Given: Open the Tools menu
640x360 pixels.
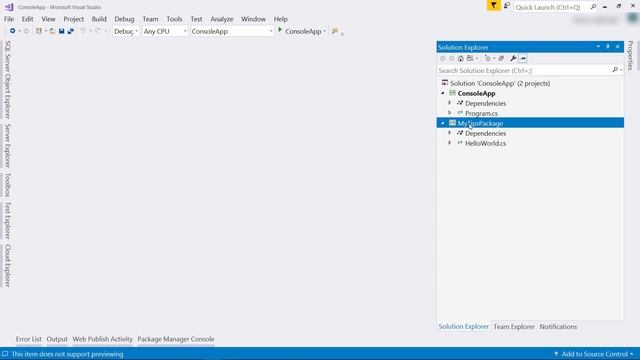Looking at the screenshot, I should [174, 19].
